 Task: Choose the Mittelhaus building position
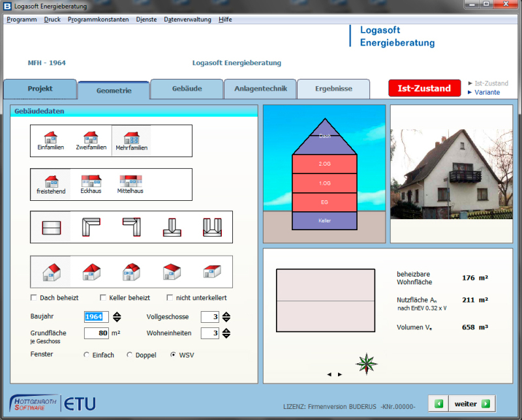coord(130,185)
